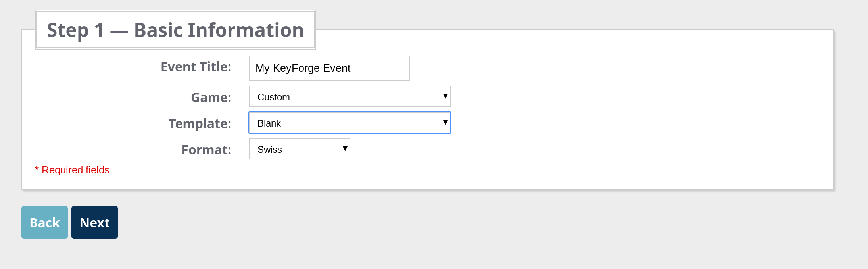Open the Game dropdown
This screenshot has height=269, width=868.
349,97
